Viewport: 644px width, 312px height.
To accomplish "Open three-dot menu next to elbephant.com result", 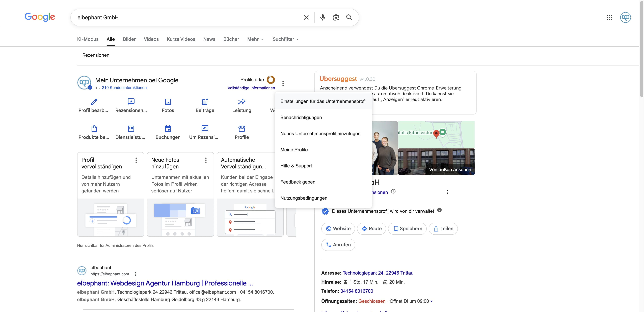I will pyautogui.click(x=136, y=274).
